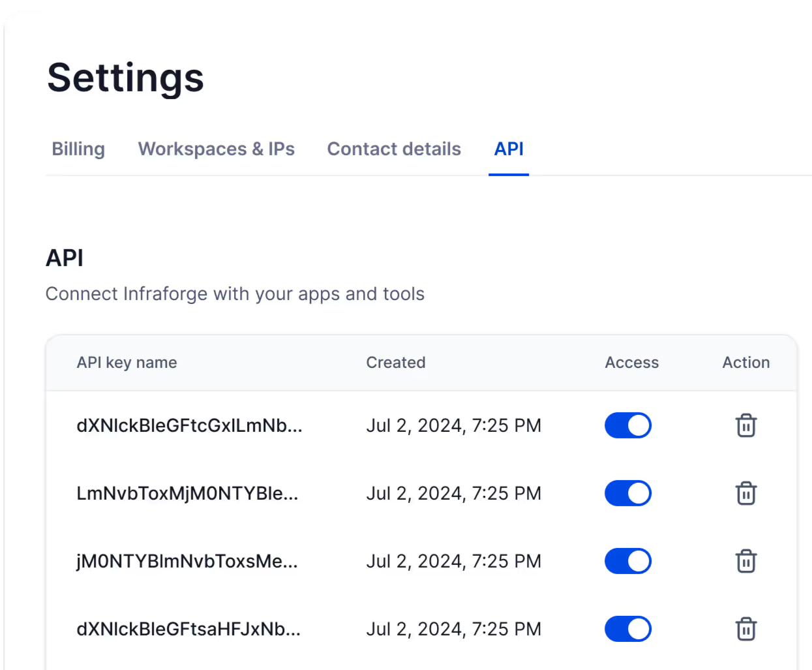Go to Contact details tab
The height and width of the screenshot is (670, 812).
click(394, 149)
